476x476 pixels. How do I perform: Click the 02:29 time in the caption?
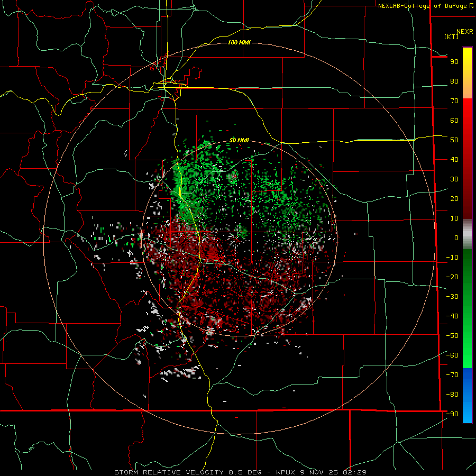coord(354,472)
